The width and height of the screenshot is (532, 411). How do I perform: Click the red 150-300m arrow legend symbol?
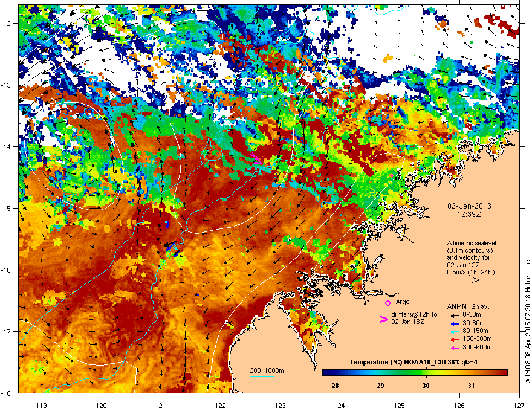pyautogui.click(x=455, y=340)
